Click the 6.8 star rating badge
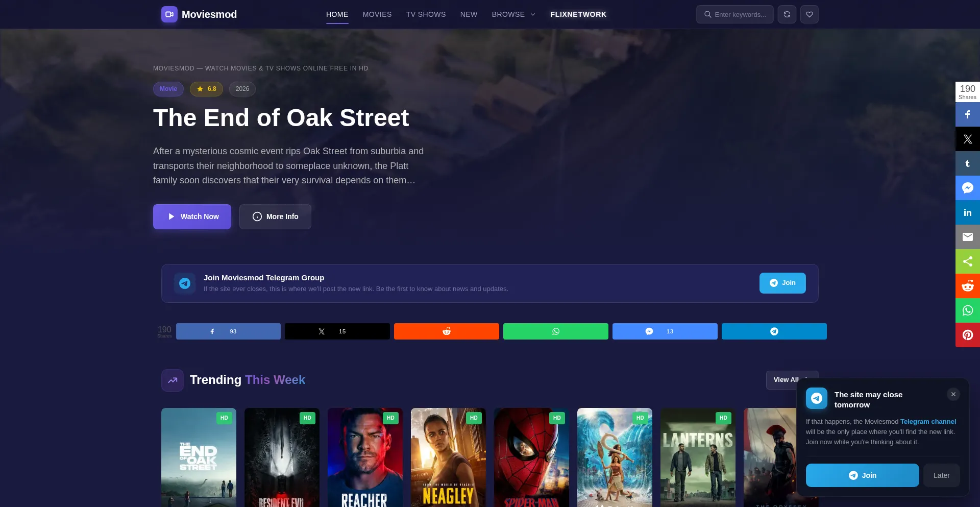The width and height of the screenshot is (980, 507). (206, 89)
